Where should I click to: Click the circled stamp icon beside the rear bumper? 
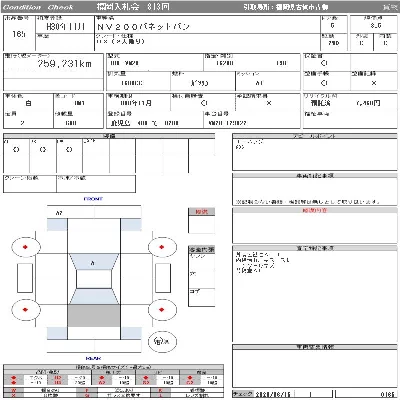162,341
